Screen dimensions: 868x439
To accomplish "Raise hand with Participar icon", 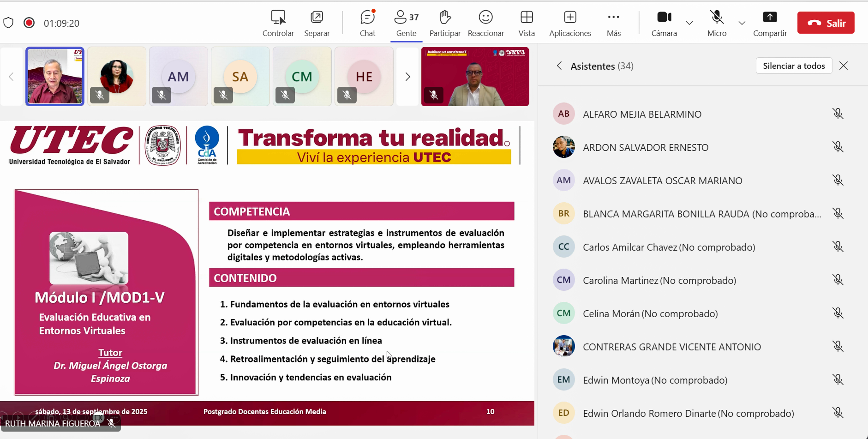I will pyautogui.click(x=444, y=18).
